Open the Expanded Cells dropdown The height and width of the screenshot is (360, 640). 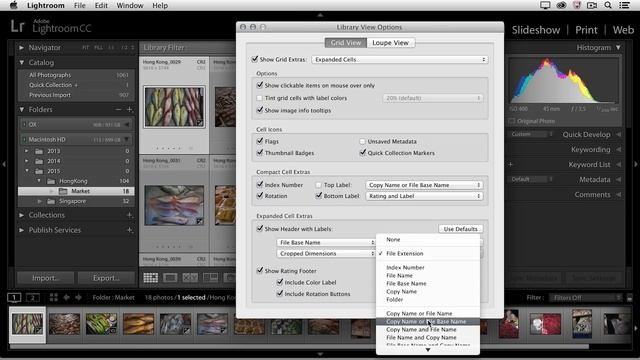(x=400, y=60)
